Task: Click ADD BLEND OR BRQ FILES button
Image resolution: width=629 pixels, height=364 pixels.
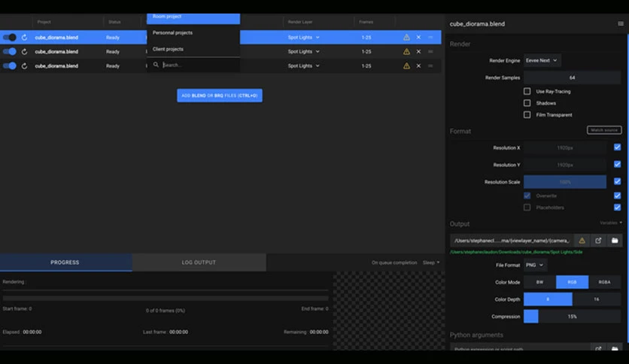Action: tap(220, 96)
